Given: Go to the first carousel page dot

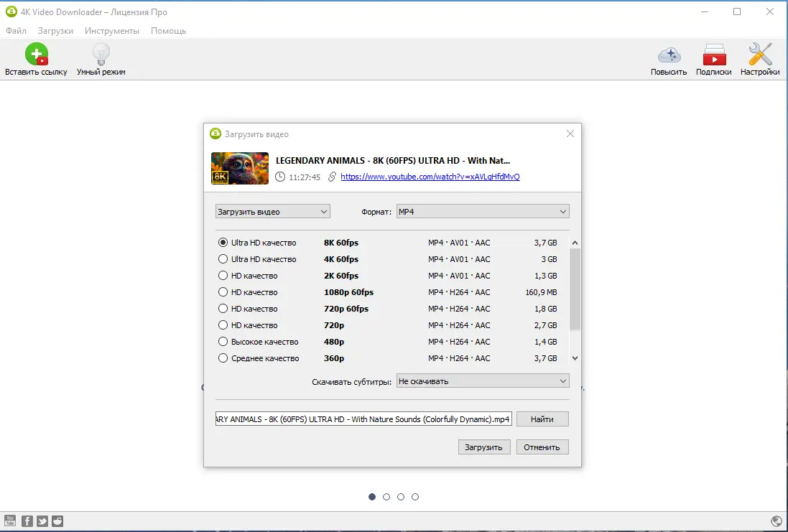Looking at the screenshot, I should pyautogui.click(x=372, y=497).
